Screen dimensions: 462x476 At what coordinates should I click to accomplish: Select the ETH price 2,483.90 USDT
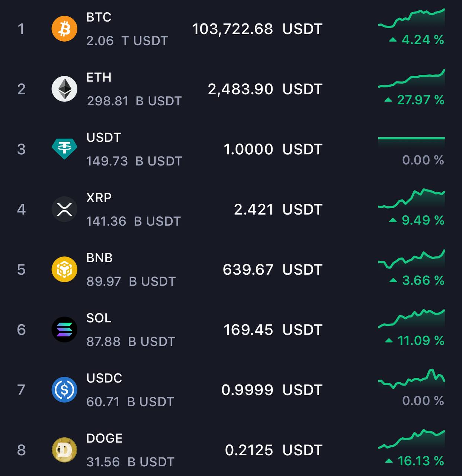tap(265, 89)
